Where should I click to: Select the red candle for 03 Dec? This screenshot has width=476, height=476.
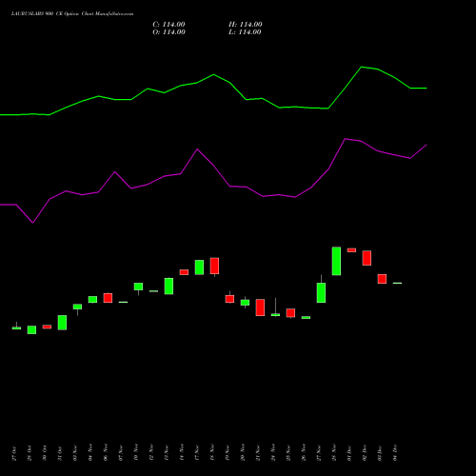[x=382, y=279]
